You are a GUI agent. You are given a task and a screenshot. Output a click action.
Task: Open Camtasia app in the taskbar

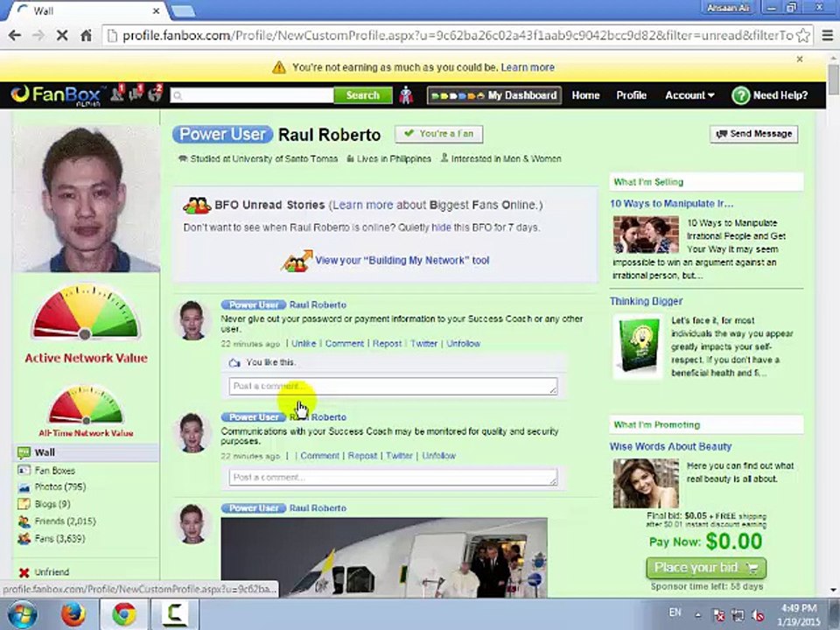click(175, 614)
